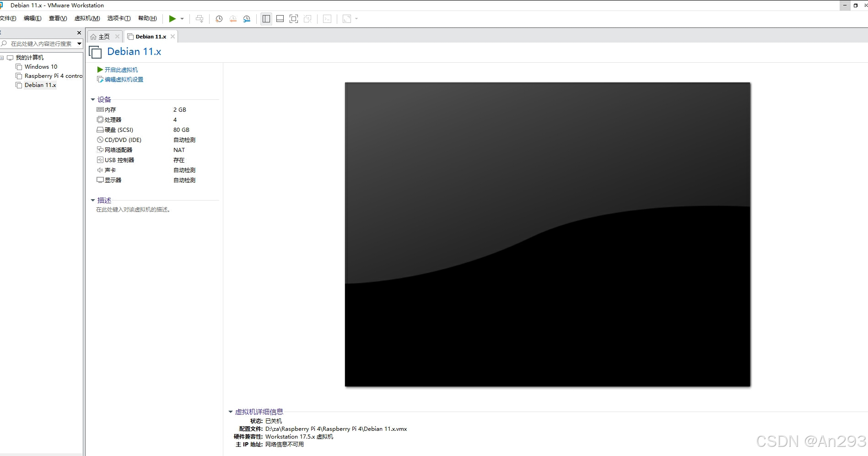
Task: Close the library sidebar panel
Action: (79, 33)
